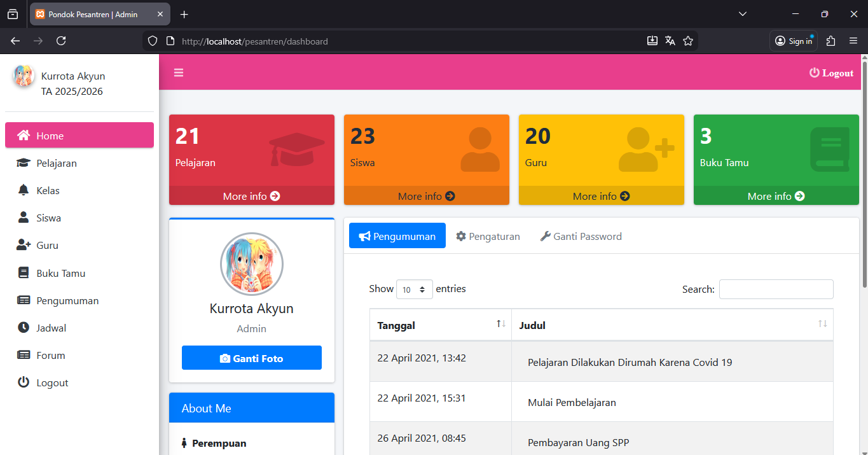Click the Ganti Foto button
This screenshot has height=455, width=868.
coord(251,358)
